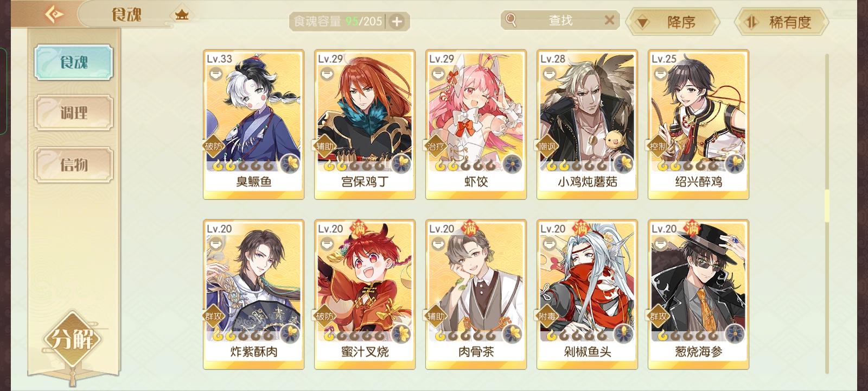Tap flower badge on 臭鳜鱼 card
This screenshot has height=391, width=868.
tap(291, 163)
